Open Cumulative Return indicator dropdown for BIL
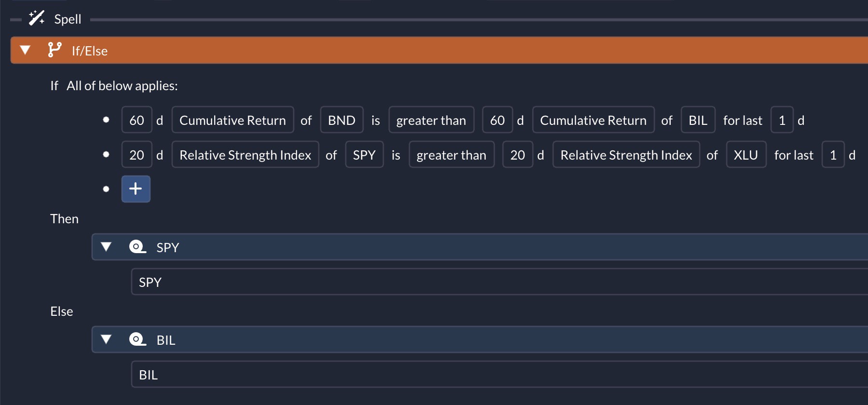This screenshot has width=868, height=405. point(593,120)
